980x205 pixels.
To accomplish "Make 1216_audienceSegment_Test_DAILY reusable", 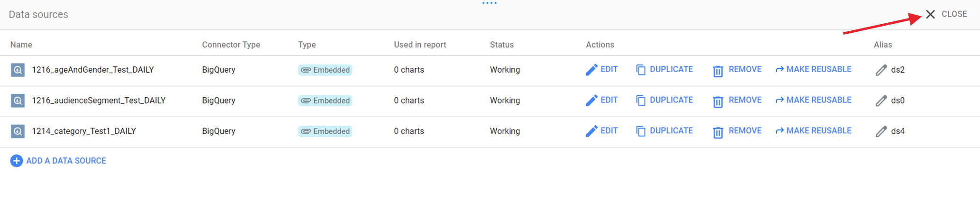I will pyautogui.click(x=813, y=100).
